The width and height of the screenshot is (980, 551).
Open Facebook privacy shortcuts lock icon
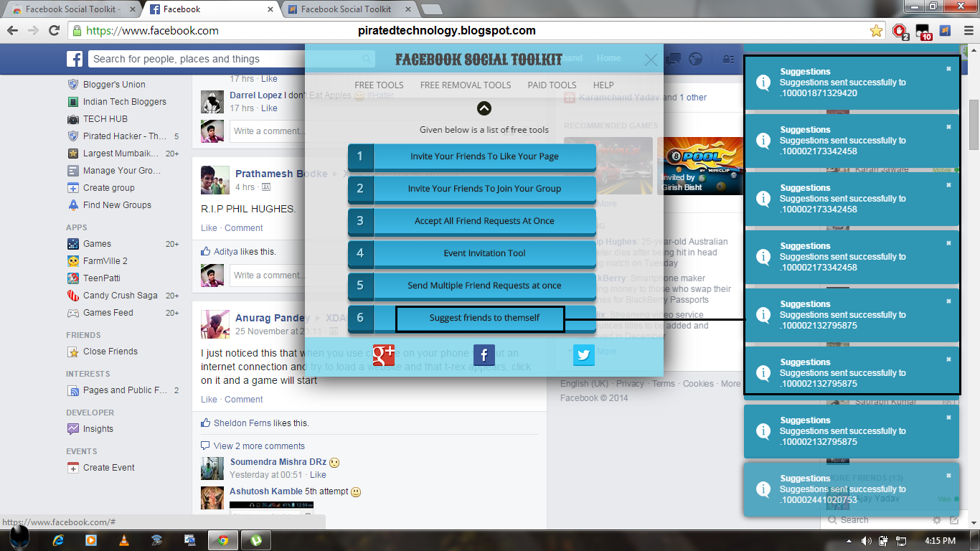(727, 59)
